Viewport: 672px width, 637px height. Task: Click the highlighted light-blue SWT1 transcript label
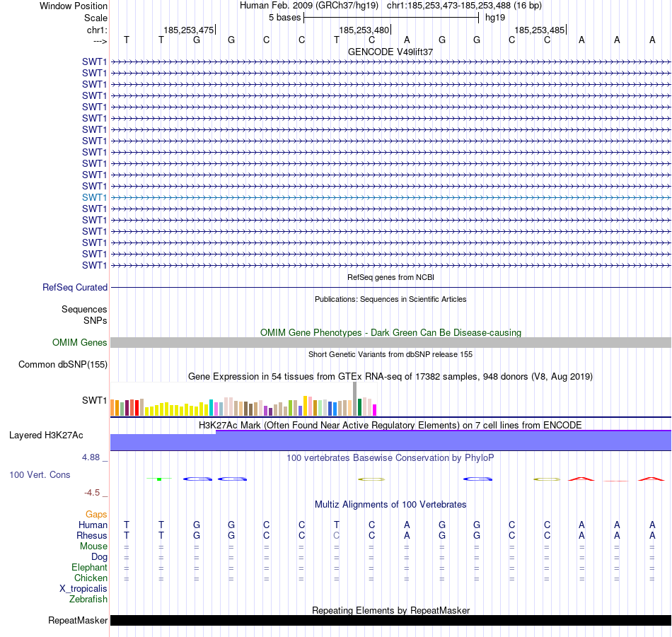[x=94, y=197]
